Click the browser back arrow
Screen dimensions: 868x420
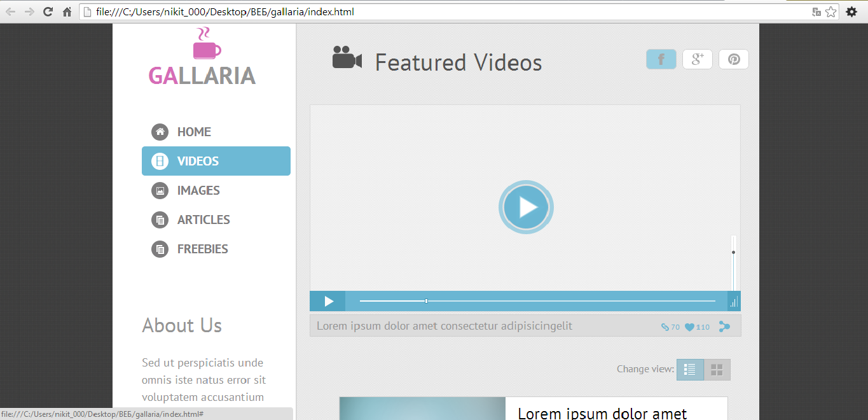(x=11, y=11)
